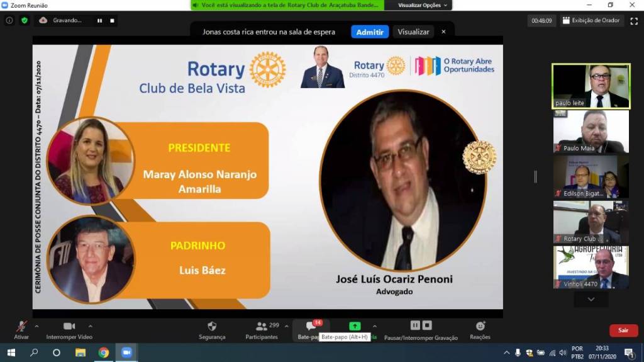
Task: Click the green share screen icon
Action: 355,326
